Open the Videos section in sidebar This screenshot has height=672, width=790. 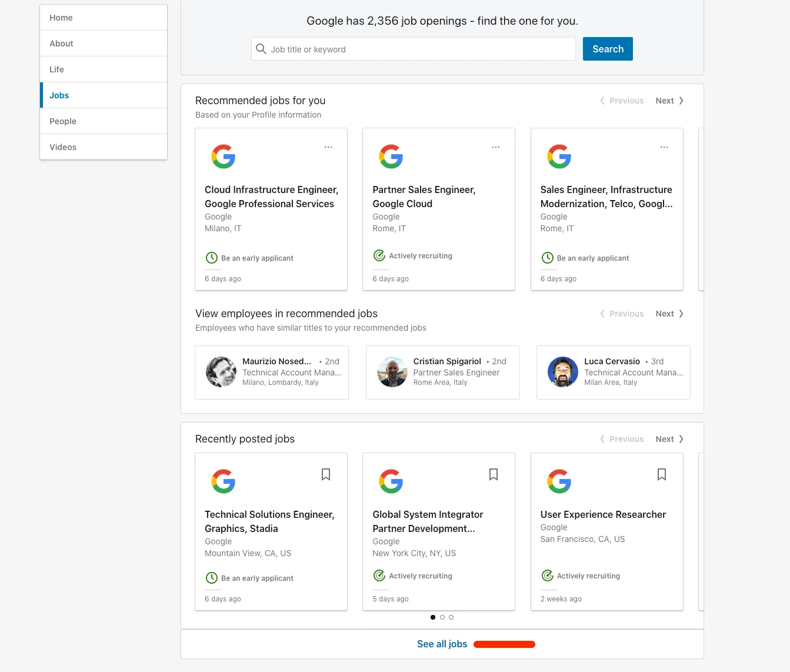coord(63,147)
